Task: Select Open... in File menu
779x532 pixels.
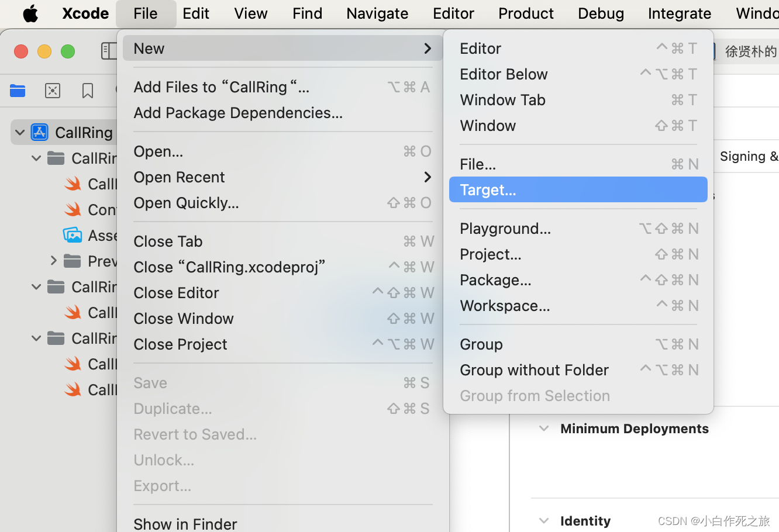Action: pyautogui.click(x=283, y=151)
